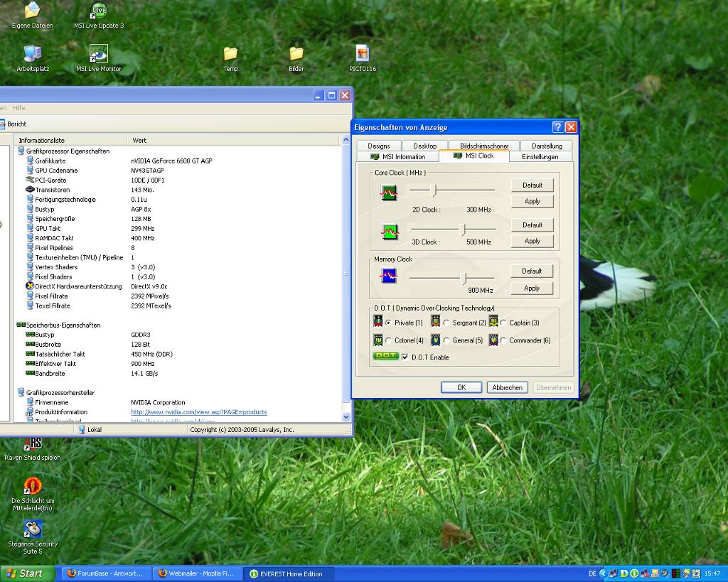
Task: Click the Lokal status bar icon
Action: point(82,429)
